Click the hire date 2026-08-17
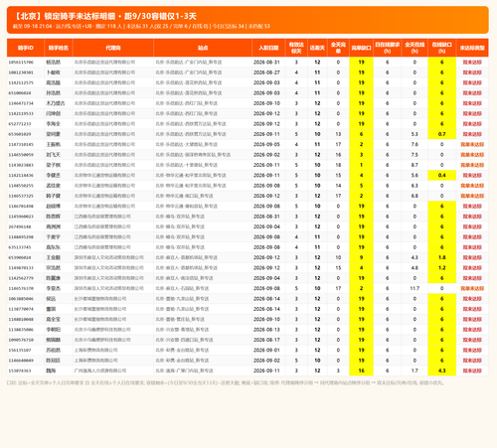The image size is (497, 448). coord(266,340)
